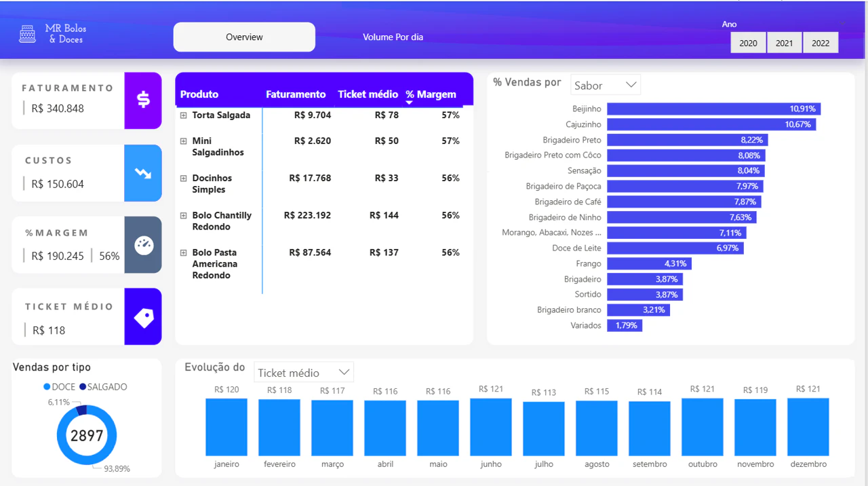Select the Brigadeiro Preto 8,22% bar
Screen dimensions: 868x486
688,140
